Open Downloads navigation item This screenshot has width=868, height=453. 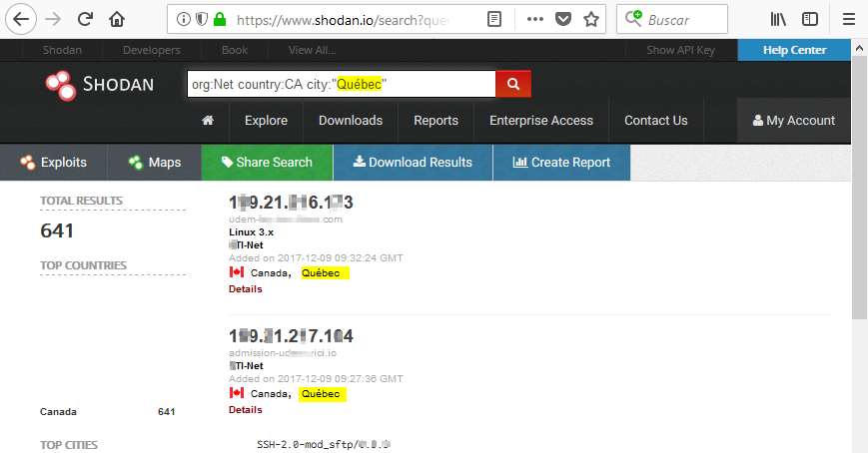pyautogui.click(x=351, y=121)
